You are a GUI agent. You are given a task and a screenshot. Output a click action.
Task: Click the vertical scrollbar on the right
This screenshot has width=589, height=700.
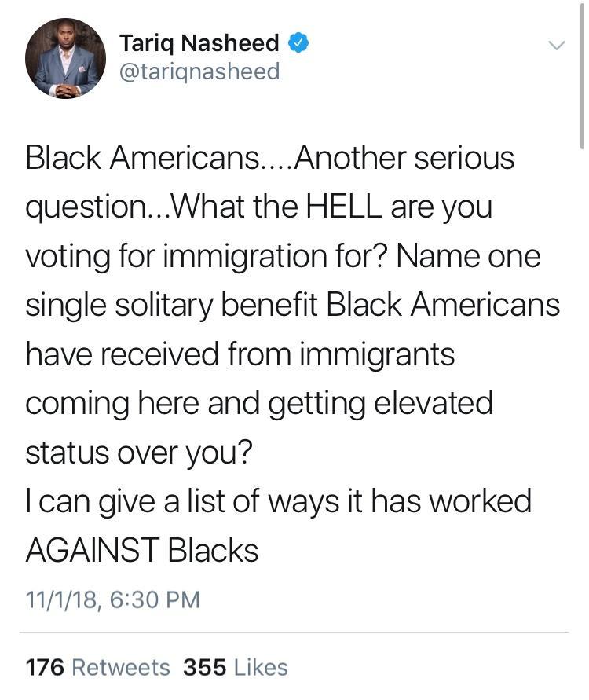[582, 76]
